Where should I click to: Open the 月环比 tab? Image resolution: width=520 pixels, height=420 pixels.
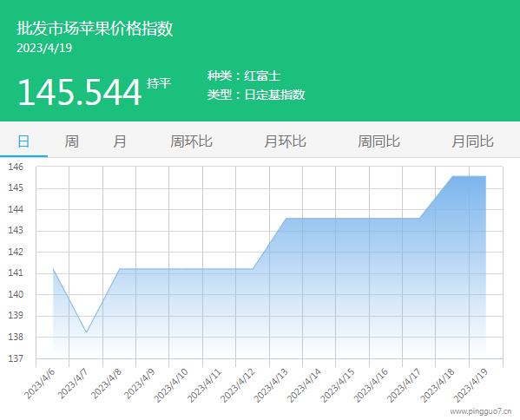click(286, 141)
